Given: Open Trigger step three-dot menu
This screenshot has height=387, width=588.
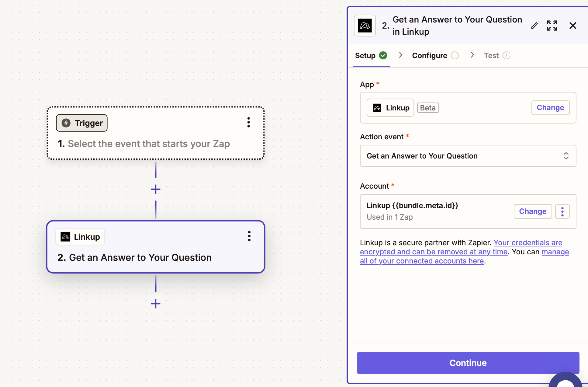Looking at the screenshot, I should [x=249, y=122].
